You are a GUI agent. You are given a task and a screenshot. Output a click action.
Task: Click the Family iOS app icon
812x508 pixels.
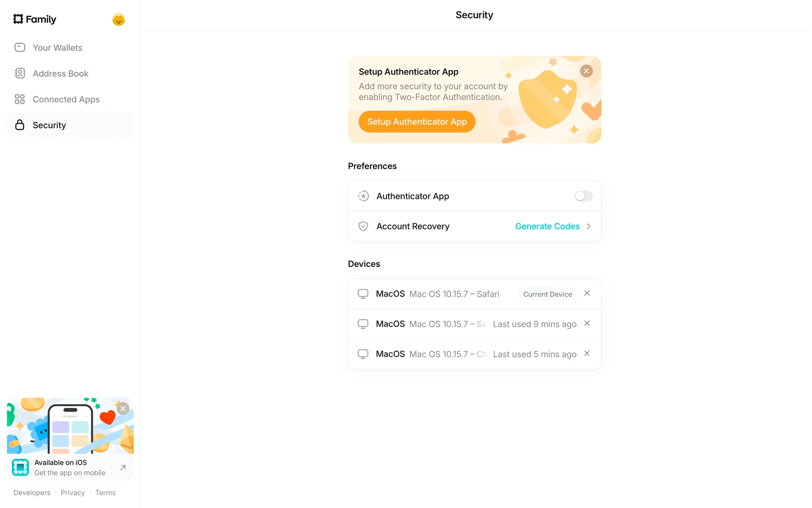click(20, 467)
